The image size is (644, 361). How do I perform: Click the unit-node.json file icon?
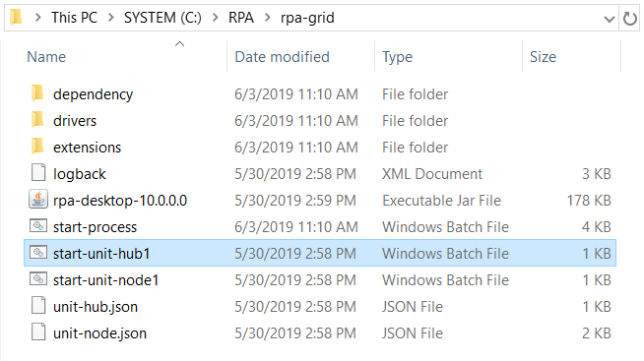[38, 332]
